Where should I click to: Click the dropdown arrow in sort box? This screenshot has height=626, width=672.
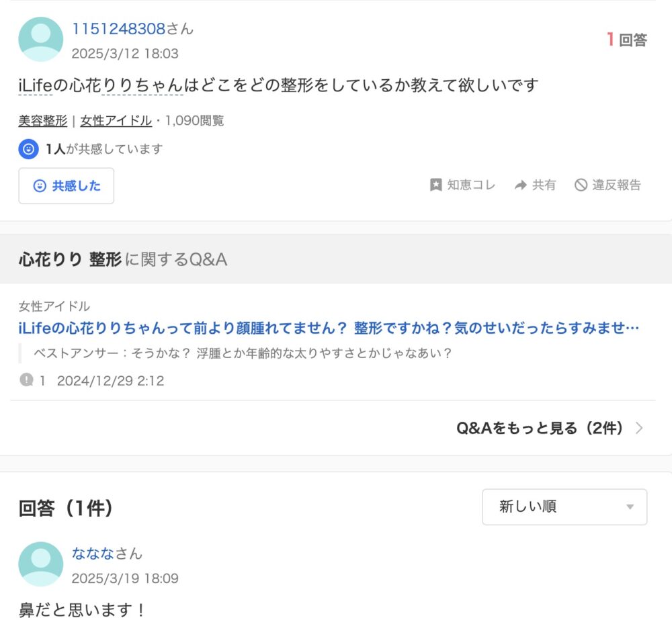(x=630, y=507)
